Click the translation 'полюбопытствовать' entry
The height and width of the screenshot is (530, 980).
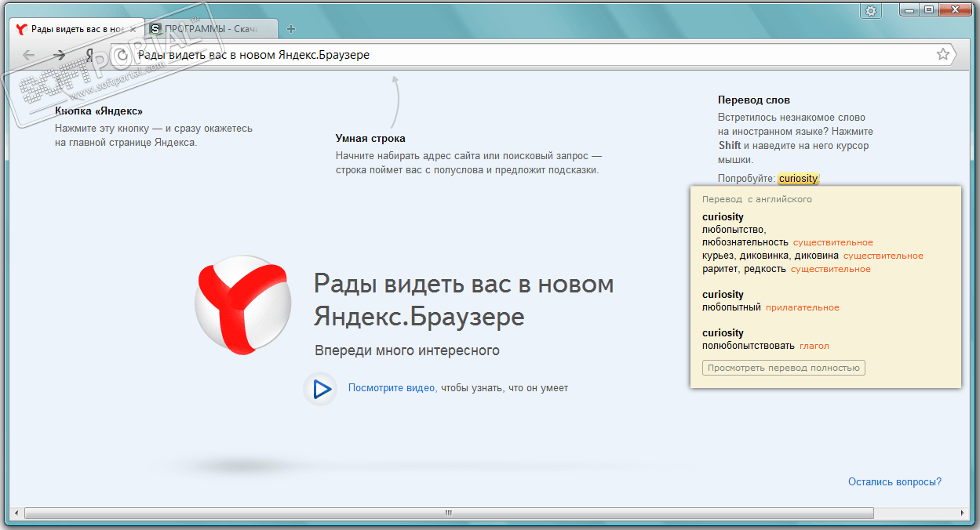(749, 346)
